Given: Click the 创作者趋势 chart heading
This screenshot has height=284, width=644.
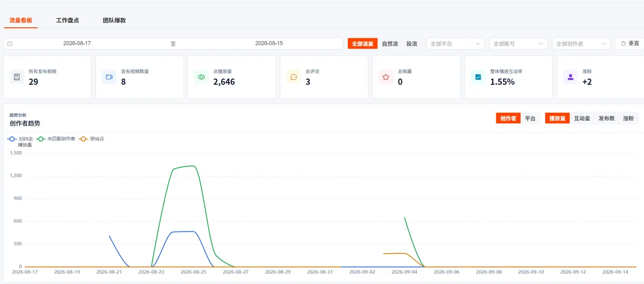Looking at the screenshot, I should tap(25, 123).
